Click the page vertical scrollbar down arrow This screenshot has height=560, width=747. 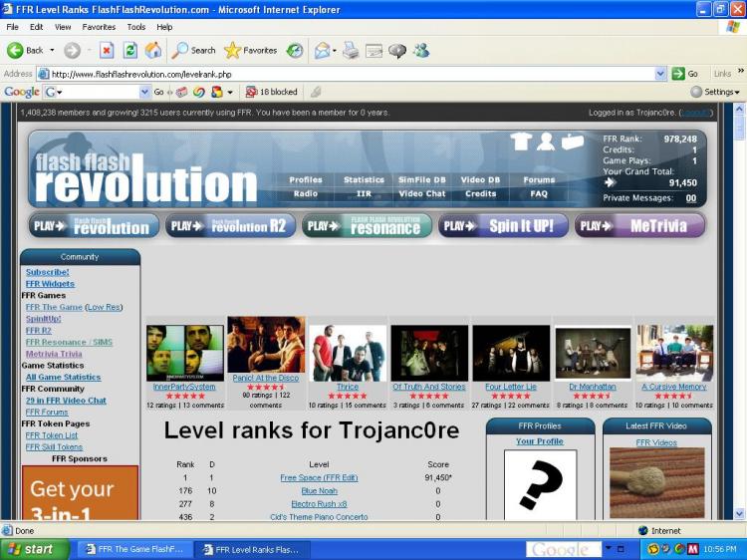pyautogui.click(x=739, y=514)
